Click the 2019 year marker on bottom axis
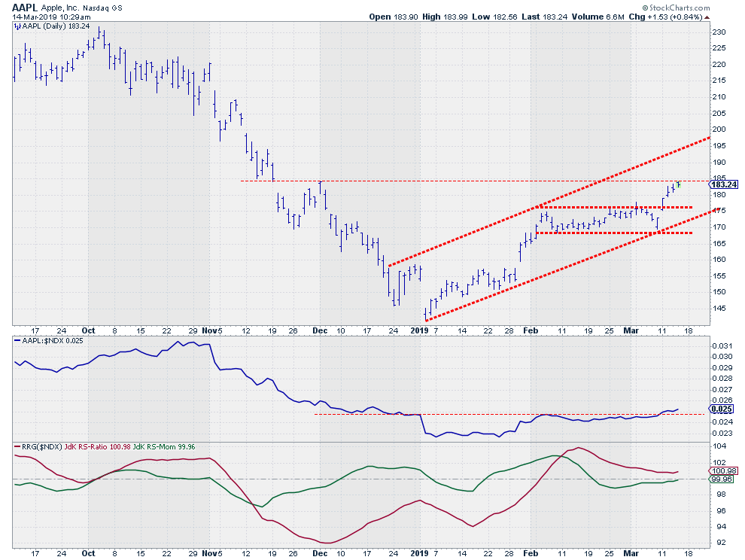The width and height of the screenshot is (745, 560). pyautogui.click(x=420, y=552)
